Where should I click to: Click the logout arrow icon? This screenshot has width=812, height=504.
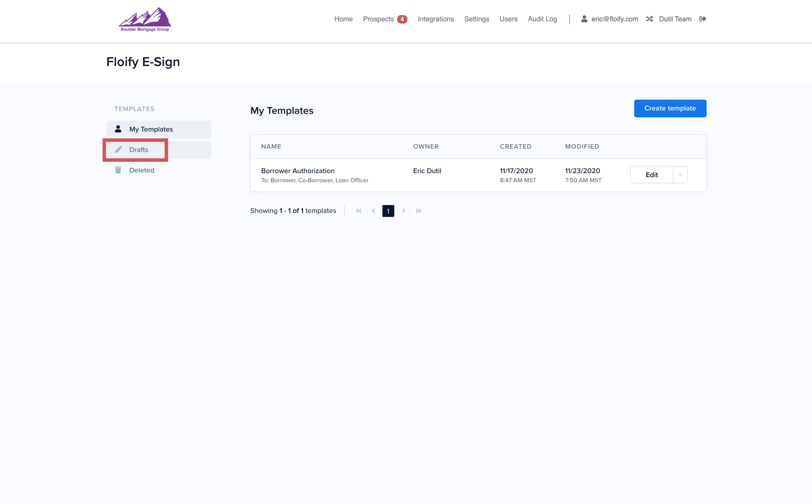(703, 19)
